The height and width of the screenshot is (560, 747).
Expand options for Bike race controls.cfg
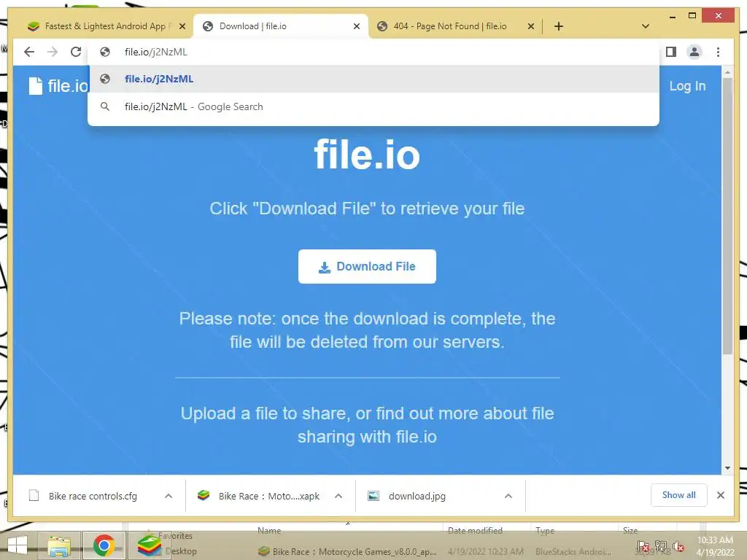(x=169, y=496)
